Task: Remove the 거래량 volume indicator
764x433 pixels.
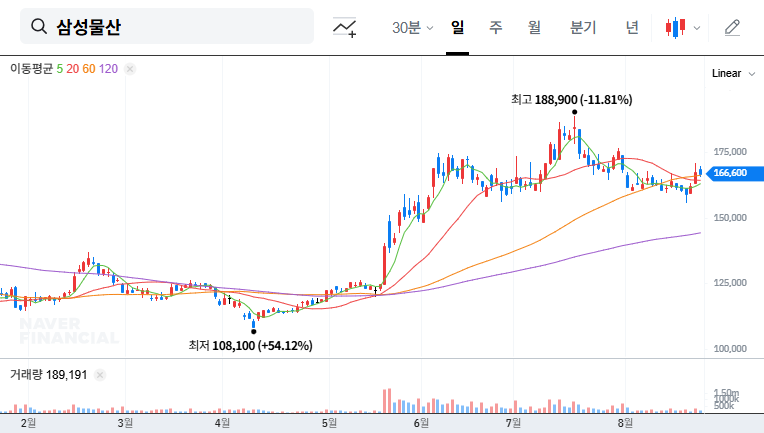Action: 100,375
